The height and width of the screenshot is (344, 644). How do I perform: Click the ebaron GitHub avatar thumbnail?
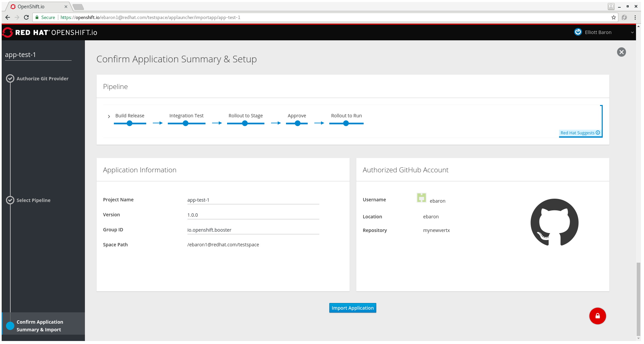point(422,198)
